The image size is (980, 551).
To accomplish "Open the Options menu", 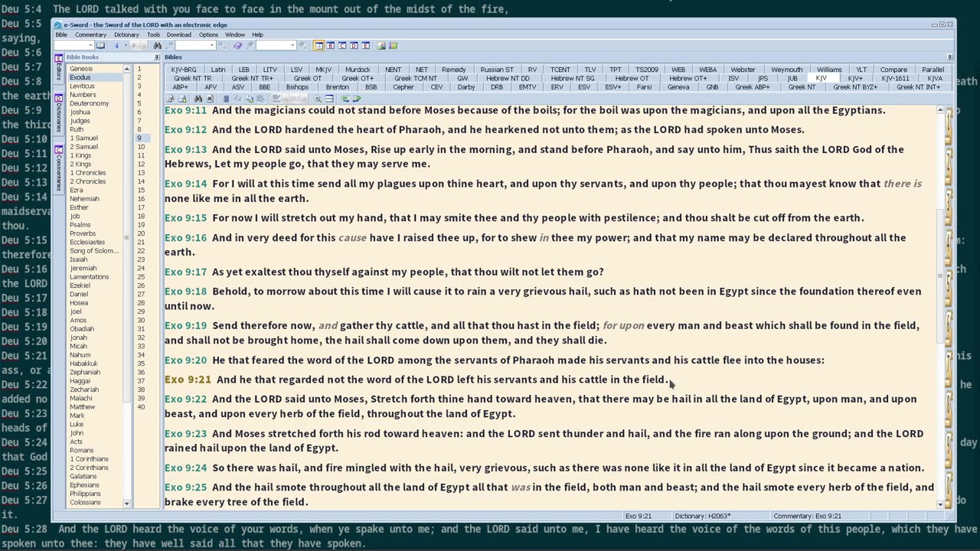I will click(x=208, y=34).
